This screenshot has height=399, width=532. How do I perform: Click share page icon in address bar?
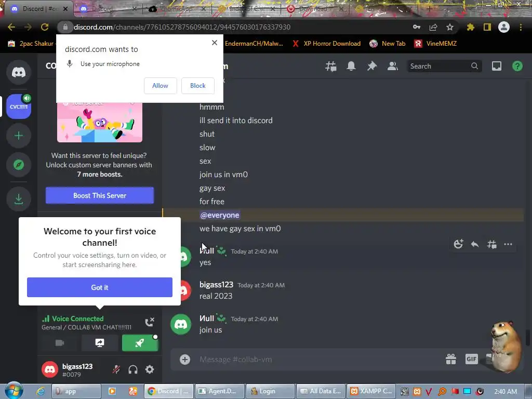433,27
